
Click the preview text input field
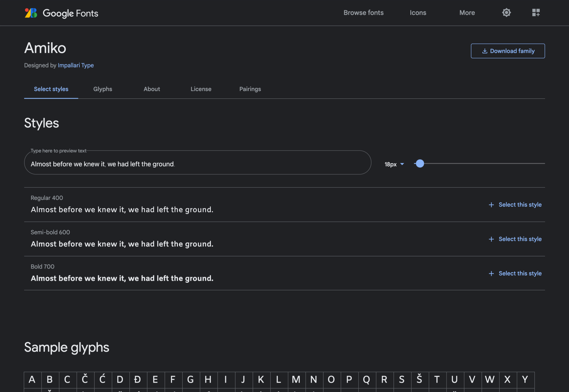[x=198, y=163]
